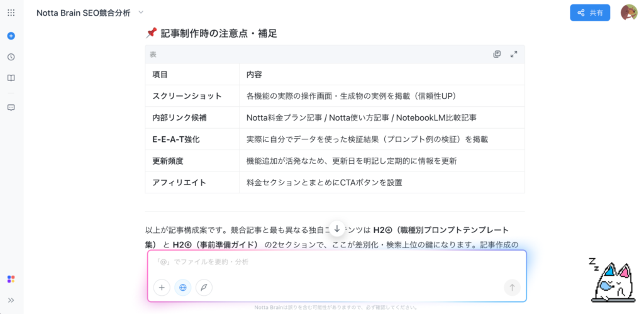
Task: Toggle web search globe button
Action: click(183, 288)
